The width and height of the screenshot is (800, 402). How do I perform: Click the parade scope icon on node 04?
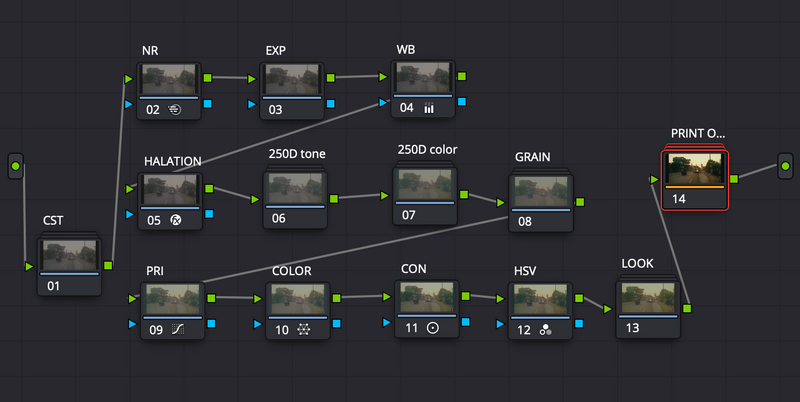pos(429,108)
